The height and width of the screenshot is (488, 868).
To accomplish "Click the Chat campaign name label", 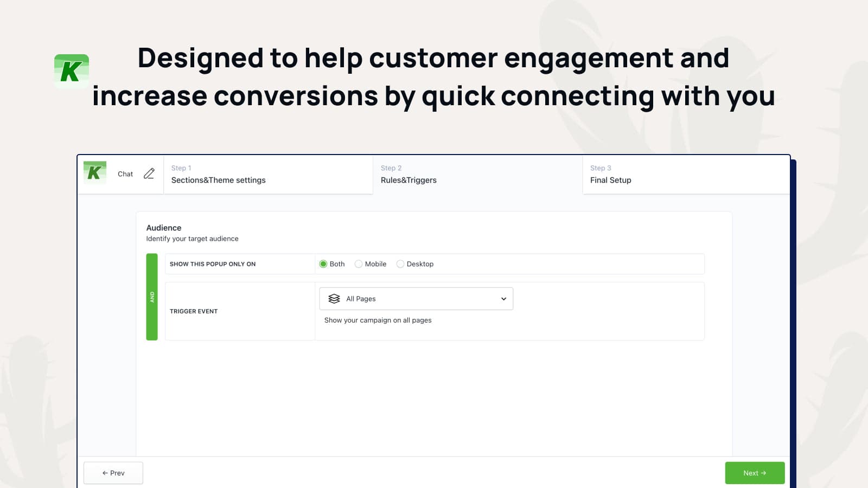I will (x=125, y=174).
